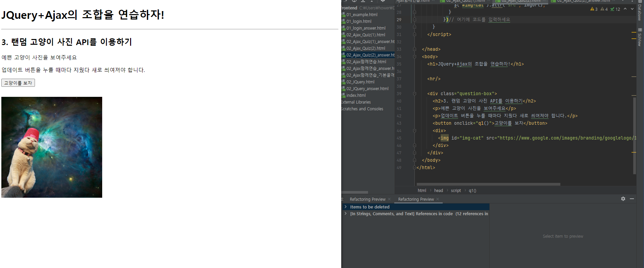The image size is (644, 268).
Task: Open Scratches and Consoles node
Action: [x=362, y=109]
